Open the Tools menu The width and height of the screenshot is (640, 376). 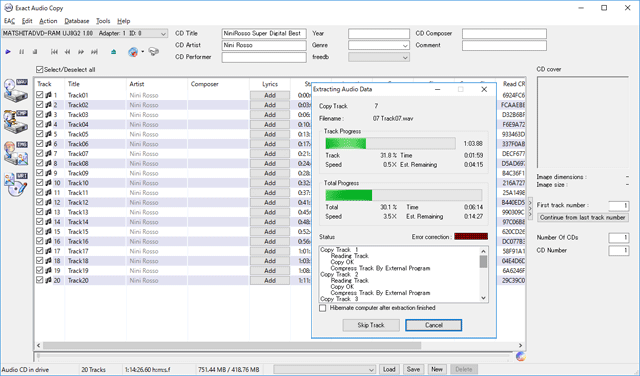(103, 21)
